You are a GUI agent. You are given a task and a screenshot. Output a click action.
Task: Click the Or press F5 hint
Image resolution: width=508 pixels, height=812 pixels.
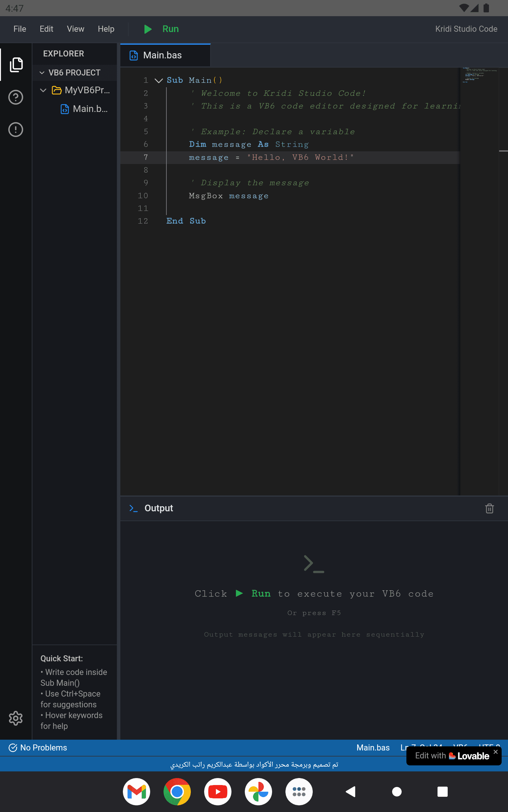pos(314,613)
